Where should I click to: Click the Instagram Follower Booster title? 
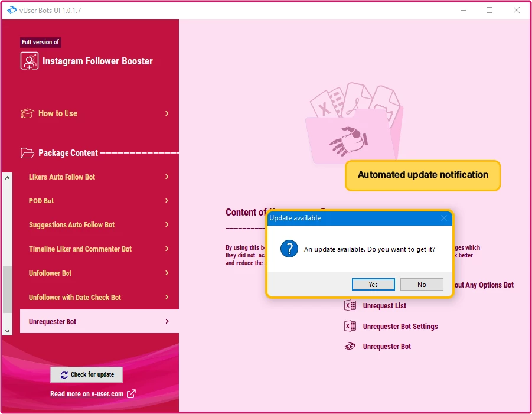coord(97,61)
